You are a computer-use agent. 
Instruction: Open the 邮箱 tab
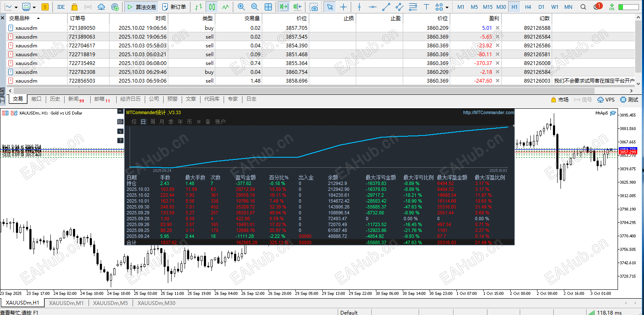pos(102,99)
